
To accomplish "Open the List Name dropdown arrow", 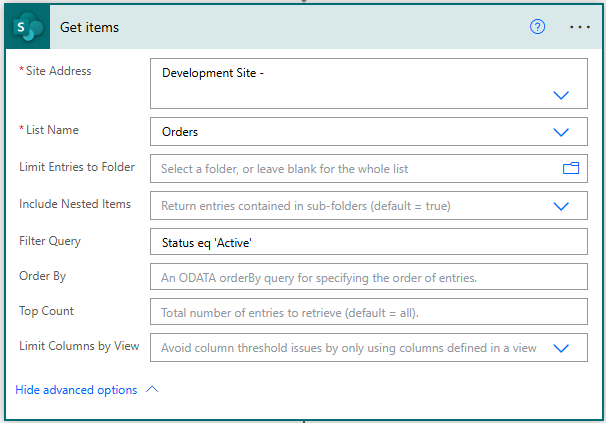I will pyautogui.click(x=561, y=131).
